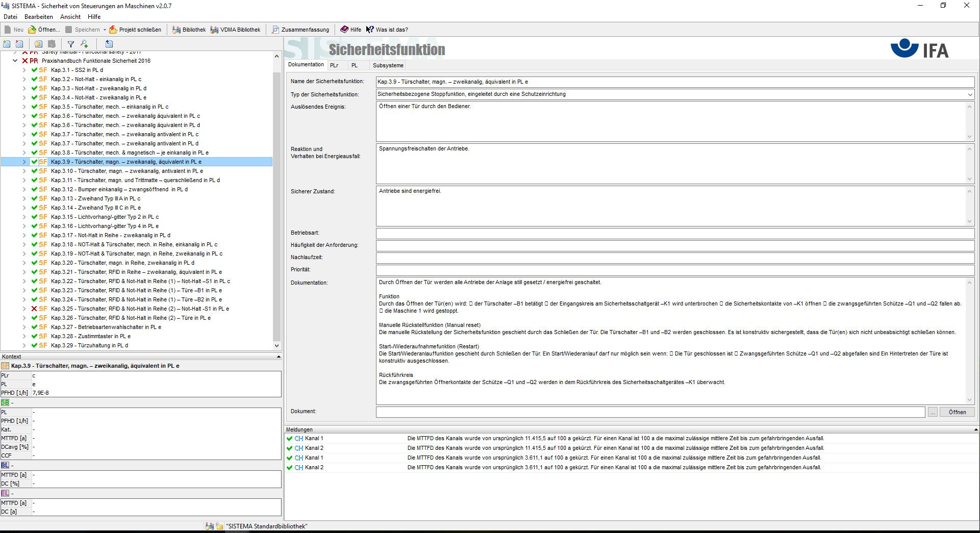Click the add new element icon with green plus
Screen dimensions: 980x533
(x=7, y=44)
